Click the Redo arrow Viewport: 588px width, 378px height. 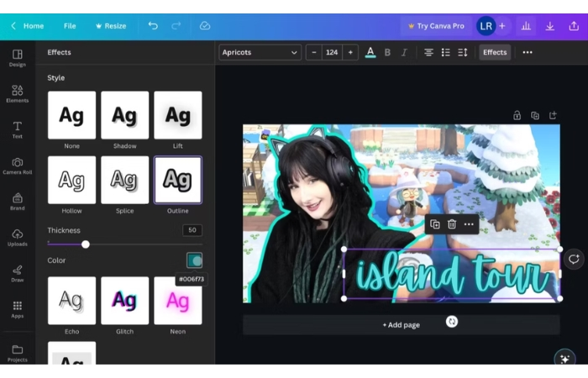click(x=176, y=26)
